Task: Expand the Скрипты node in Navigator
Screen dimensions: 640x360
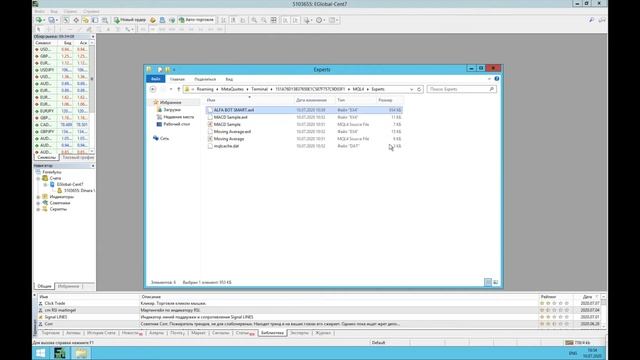Action: point(38,209)
